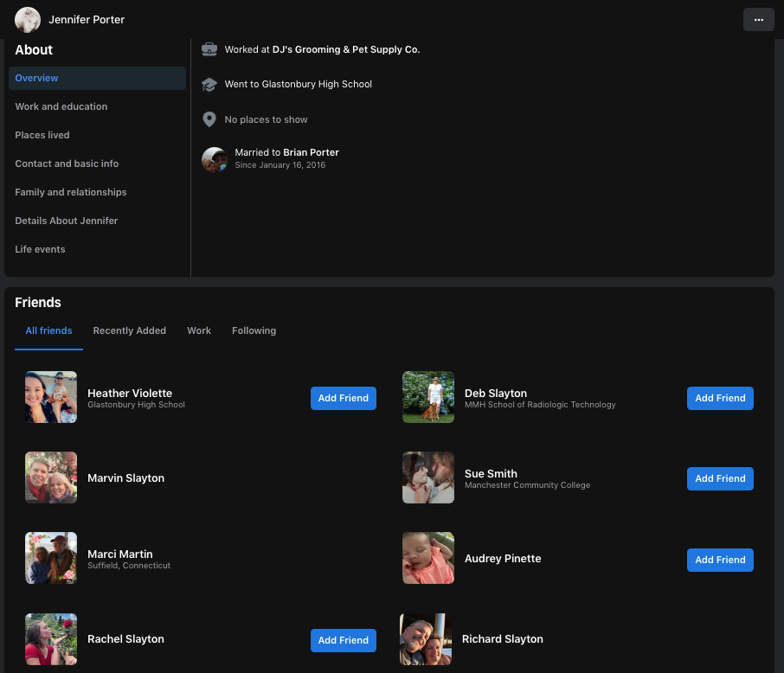
Task: Click the Rachel Slayton name link
Action: tap(126, 639)
